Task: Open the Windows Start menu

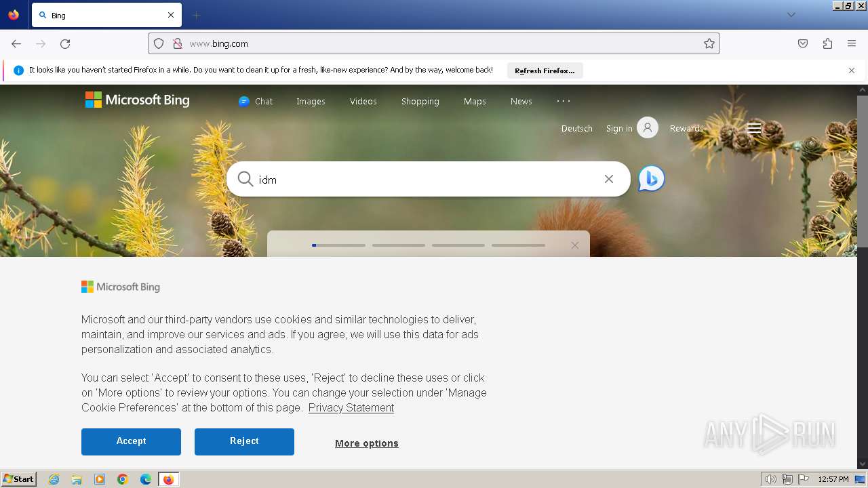Action: coord(19,479)
